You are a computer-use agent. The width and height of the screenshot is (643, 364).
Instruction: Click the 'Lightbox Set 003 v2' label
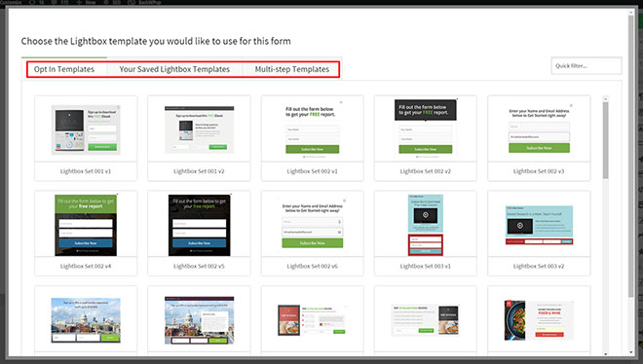(539, 266)
